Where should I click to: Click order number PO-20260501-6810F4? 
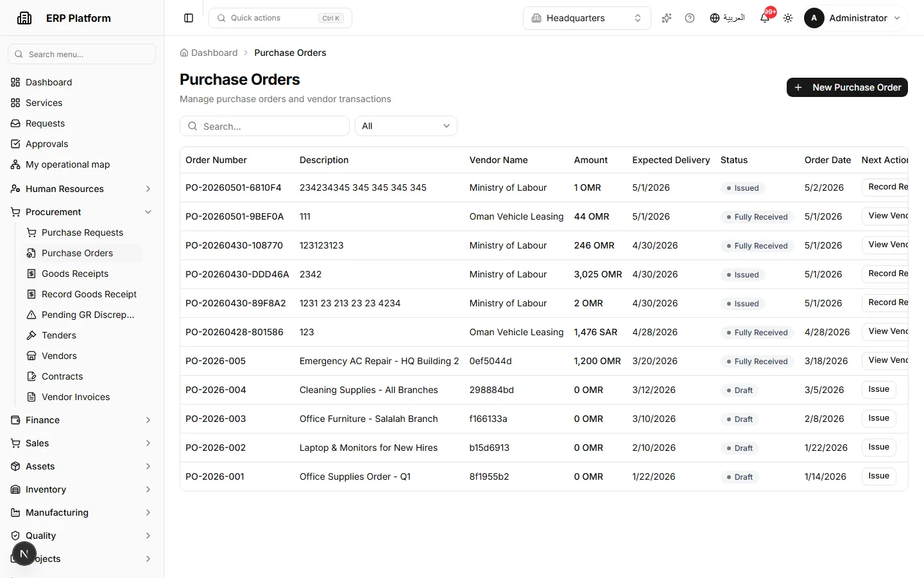[234, 188]
